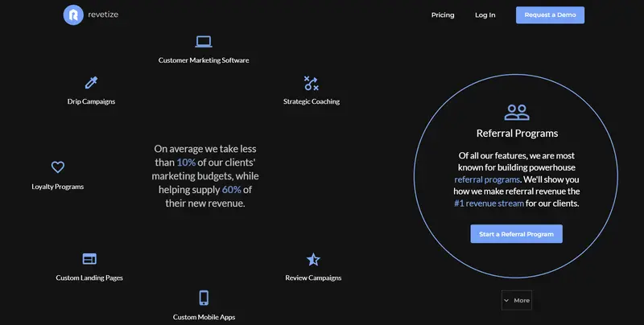Click the Drip Campaigns label

click(91, 102)
